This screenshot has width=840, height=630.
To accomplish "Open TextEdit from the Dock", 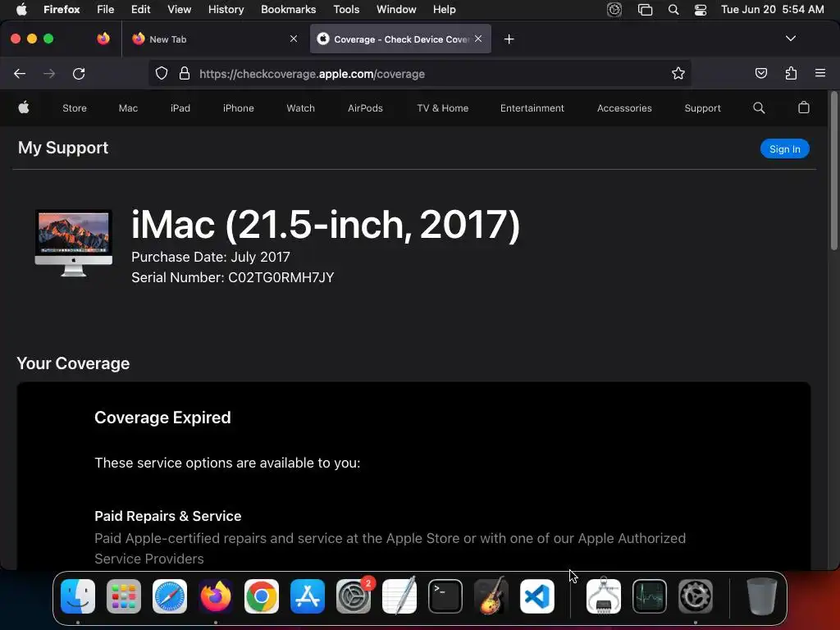I will 399,596.
